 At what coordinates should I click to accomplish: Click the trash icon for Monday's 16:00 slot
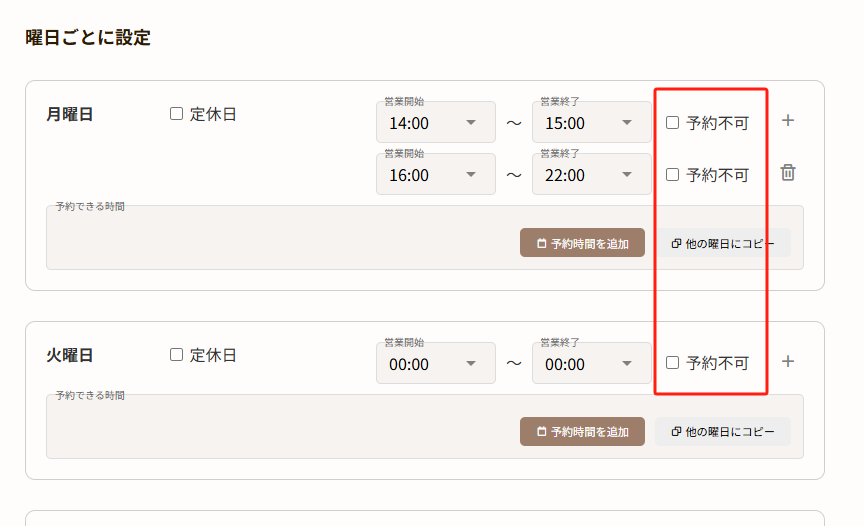788,173
